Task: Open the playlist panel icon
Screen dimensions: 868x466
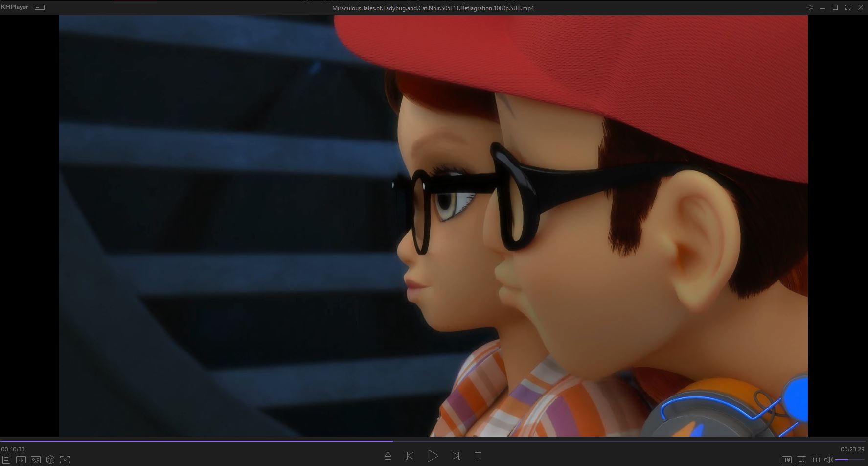Action: click(6, 460)
